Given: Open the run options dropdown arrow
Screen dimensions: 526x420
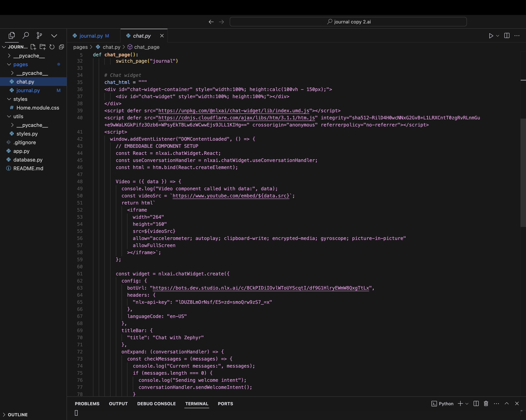Looking at the screenshot, I should click(498, 36).
